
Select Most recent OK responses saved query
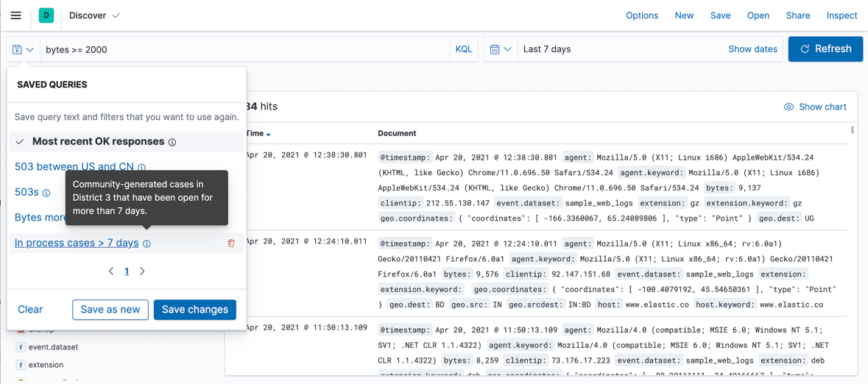(98, 141)
